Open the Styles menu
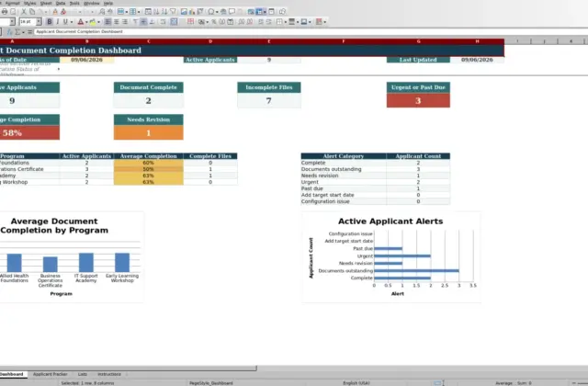The image size is (588, 386). pos(29,3)
